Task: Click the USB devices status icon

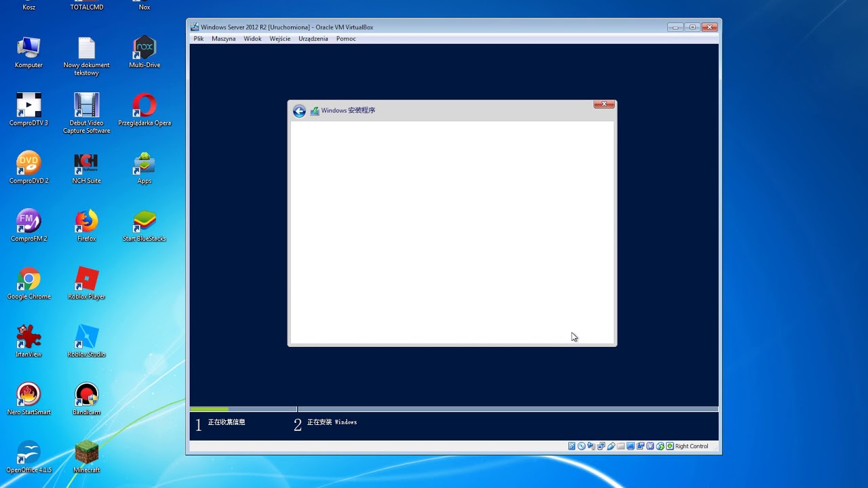Action: 611,446
